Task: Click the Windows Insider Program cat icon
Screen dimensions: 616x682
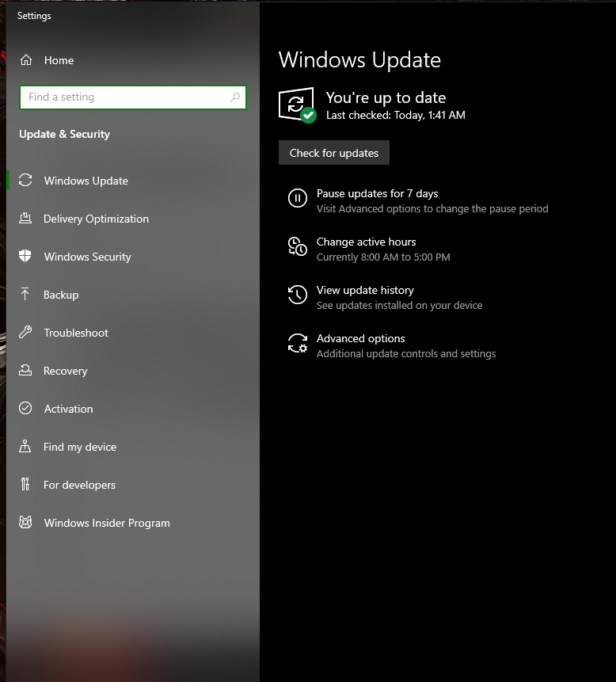Action: click(x=25, y=522)
